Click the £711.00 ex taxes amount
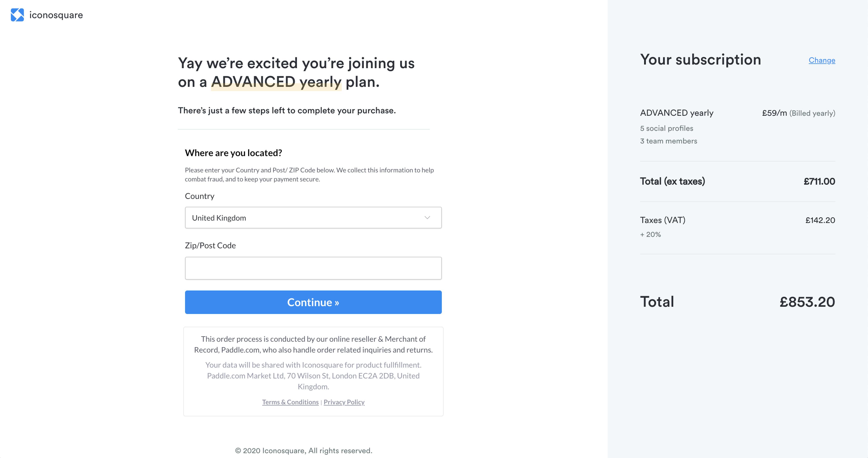868x458 pixels. point(819,181)
